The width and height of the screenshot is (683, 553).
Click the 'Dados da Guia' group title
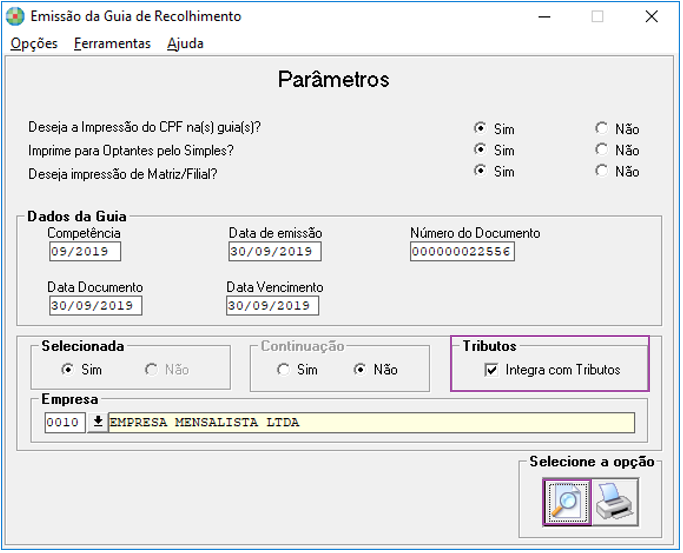tap(77, 216)
